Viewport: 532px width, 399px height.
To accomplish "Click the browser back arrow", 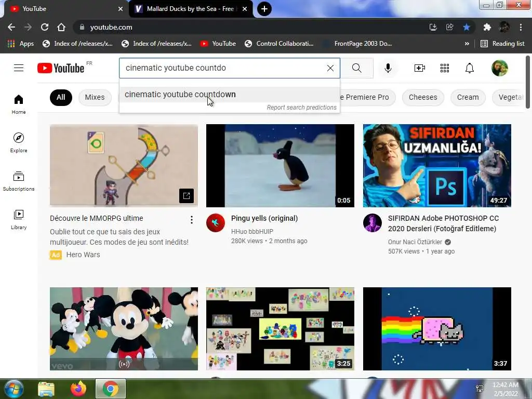I will [11, 27].
